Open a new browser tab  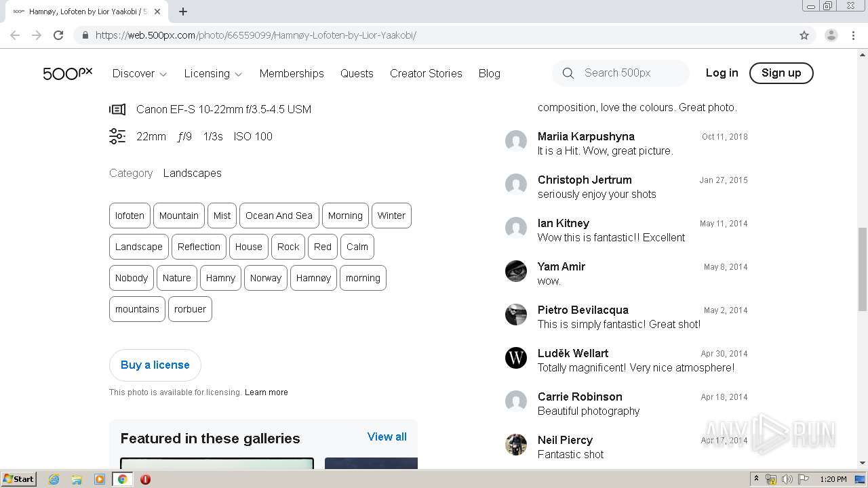coord(183,12)
